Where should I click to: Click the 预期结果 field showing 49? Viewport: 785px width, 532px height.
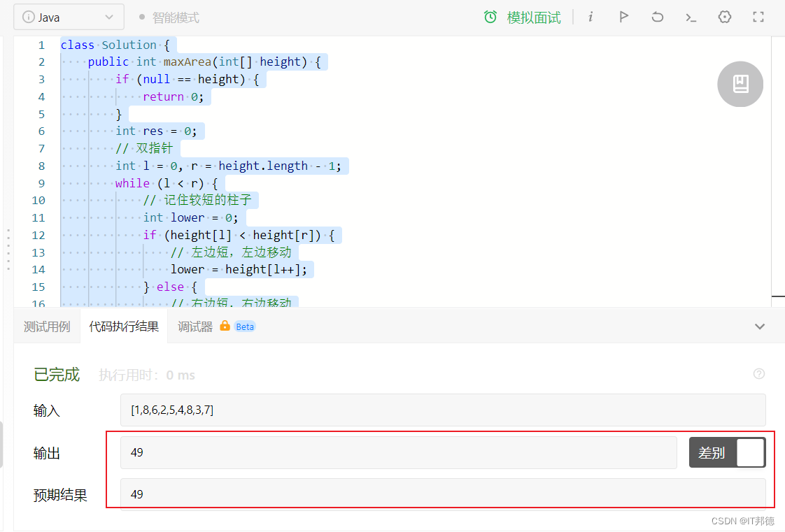443,494
